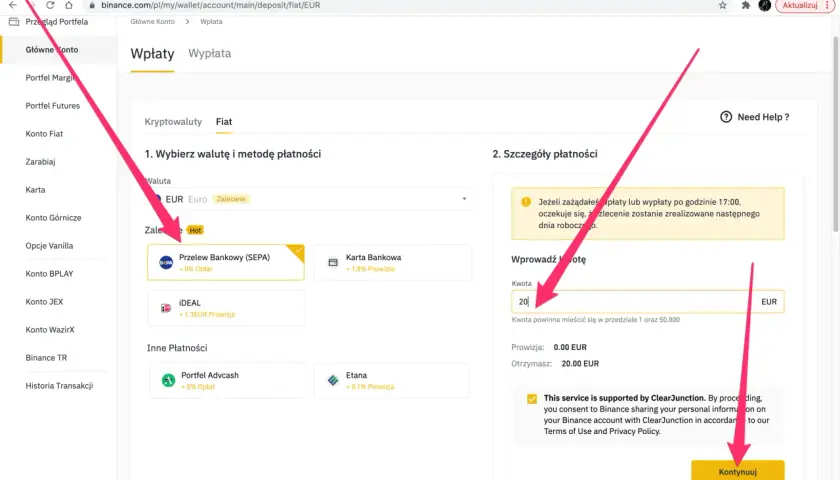Choose Karta Bankowa payment method
Screen dimensions: 840x480
pyautogui.click(x=393, y=262)
